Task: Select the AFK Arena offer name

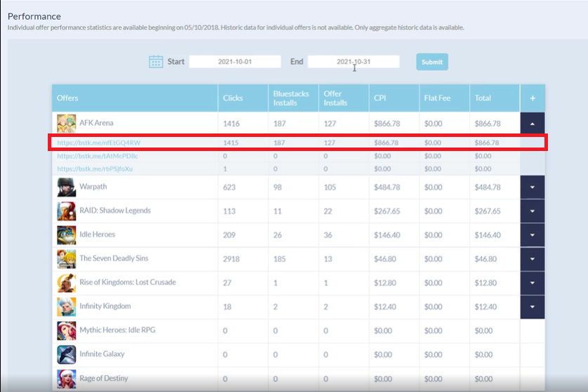Action: 96,123
